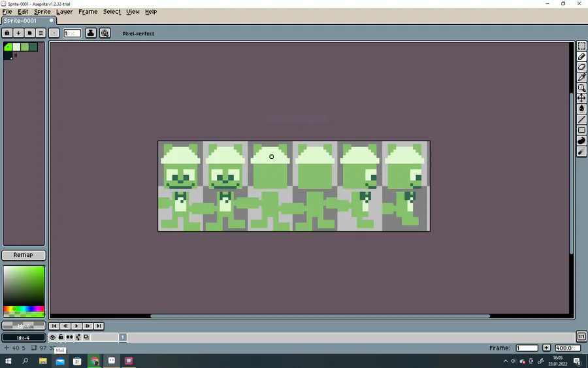Viewport: 588px width, 368px height.
Task: Select the Pencil tool
Action: click(581, 56)
